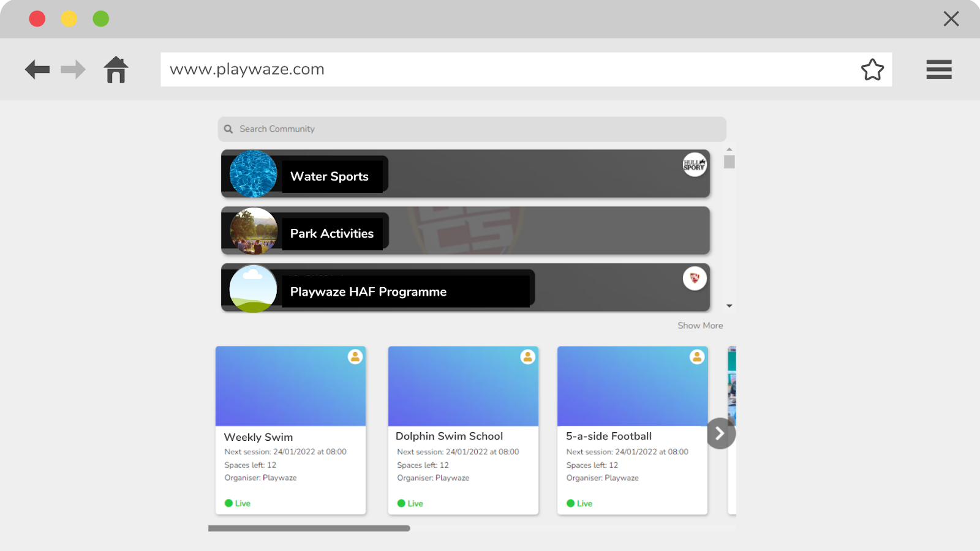Click Weekly Swim's Organiser: Playwaze text
This screenshot has height=551, width=980.
pyautogui.click(x=260, y=478)
